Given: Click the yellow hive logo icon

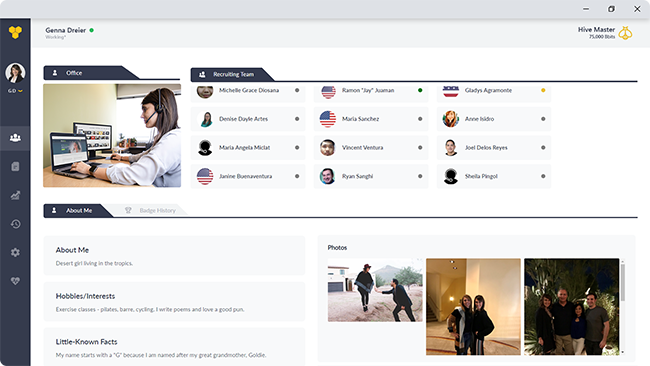Looking at the screenshot, I should tap(15, 32).
